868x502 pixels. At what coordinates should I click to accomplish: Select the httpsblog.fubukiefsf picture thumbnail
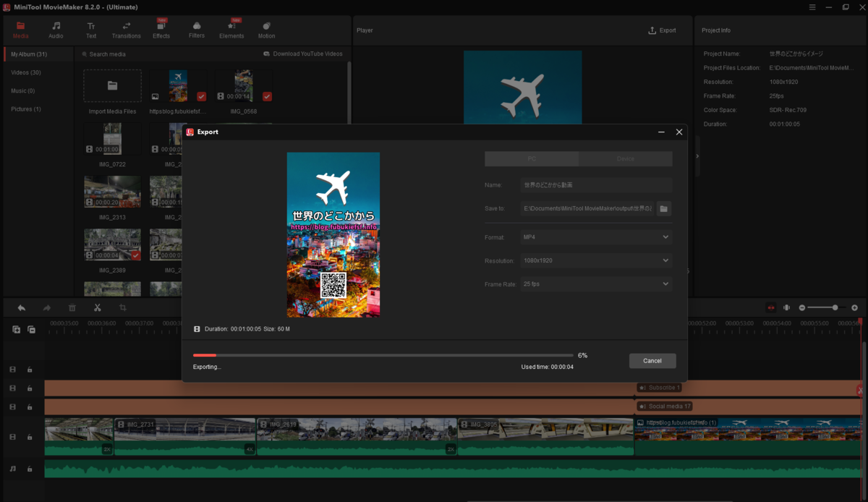pyautogui.click(x=178, y=86)
